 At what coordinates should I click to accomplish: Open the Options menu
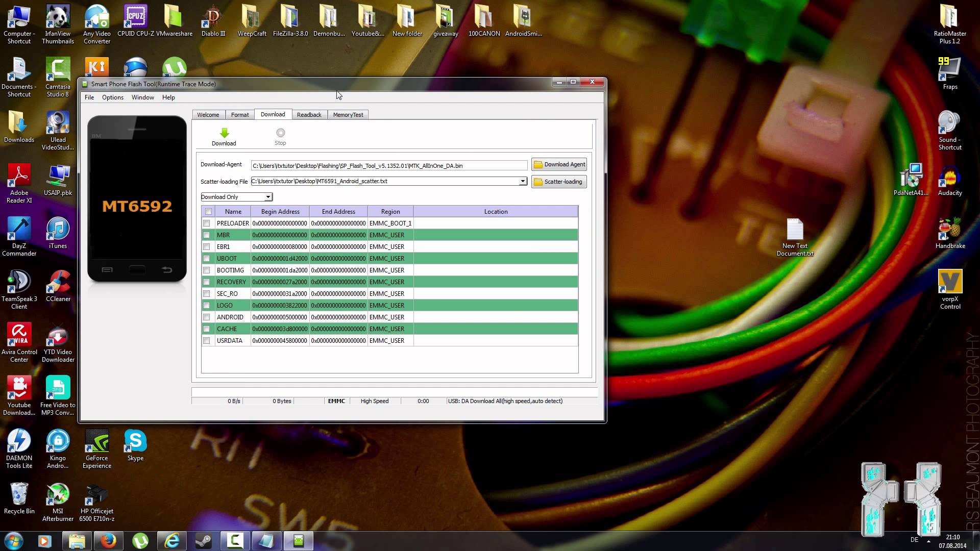[113, 97]
